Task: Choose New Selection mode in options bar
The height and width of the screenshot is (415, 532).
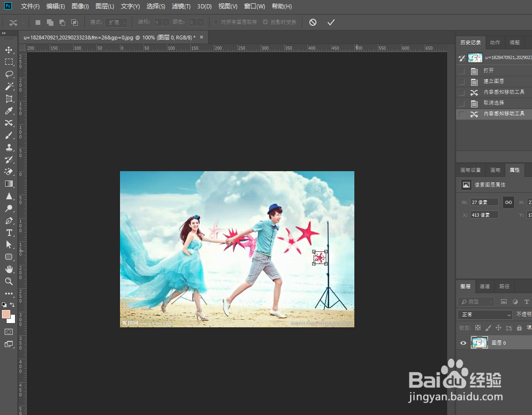Action: (x=38, y=23)
